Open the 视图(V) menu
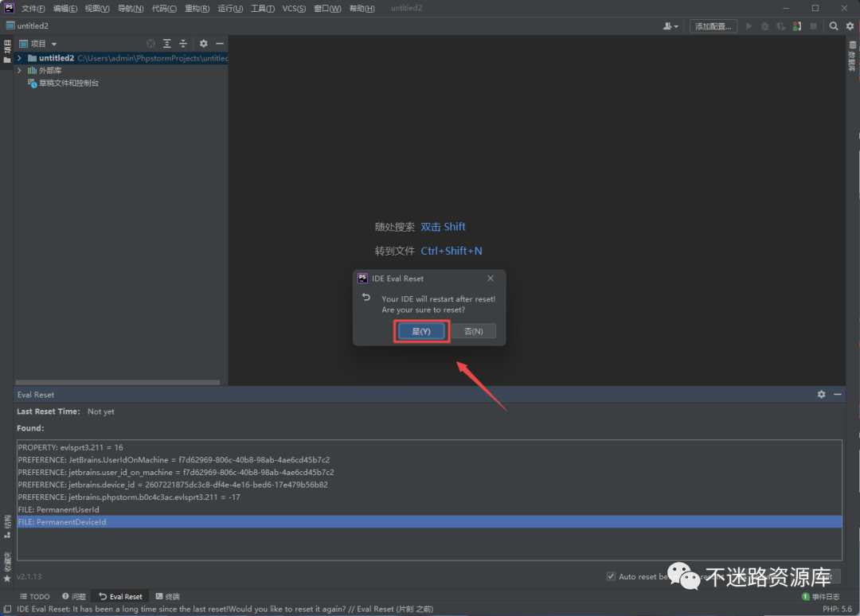Image resolution: width=860 pixels, height=616 pixels. pyautogui.click(x=97, y=8)
